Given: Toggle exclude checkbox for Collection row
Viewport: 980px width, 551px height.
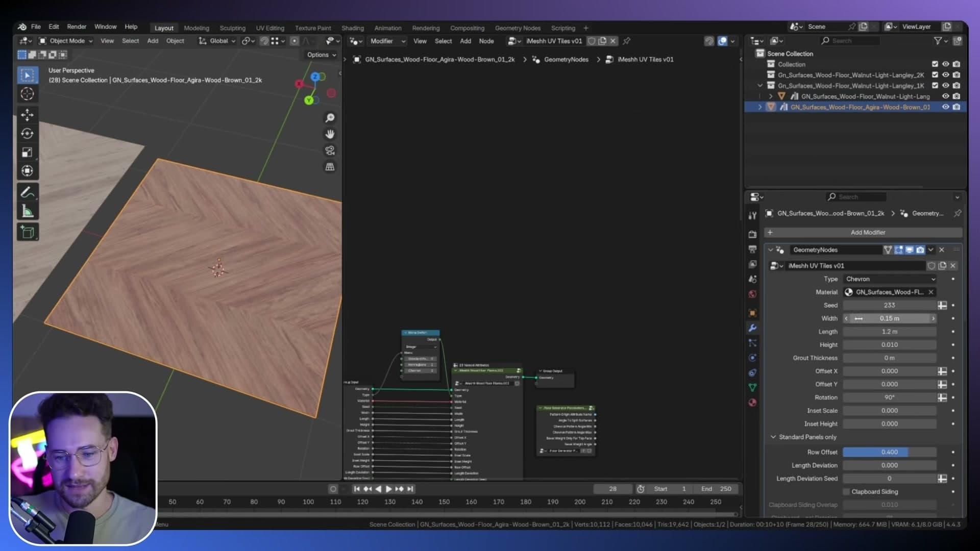Looking at the screenshot, I should pos(935,64).
